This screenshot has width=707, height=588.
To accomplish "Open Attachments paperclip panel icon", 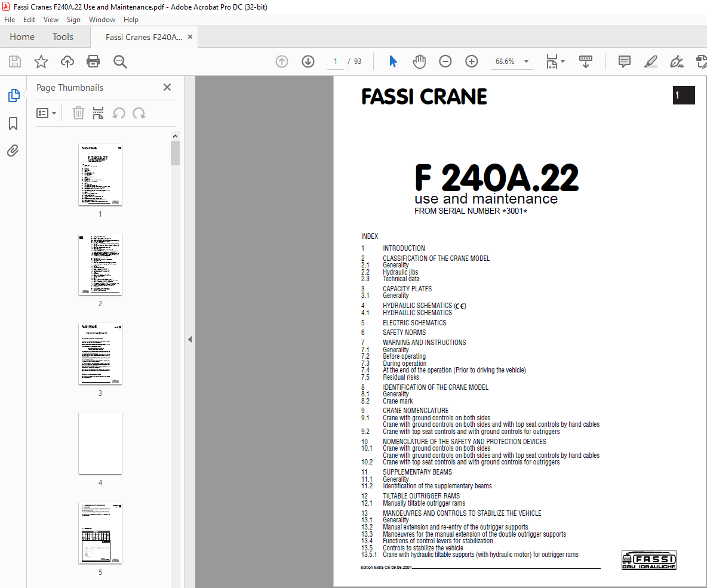I will [13, 150].
